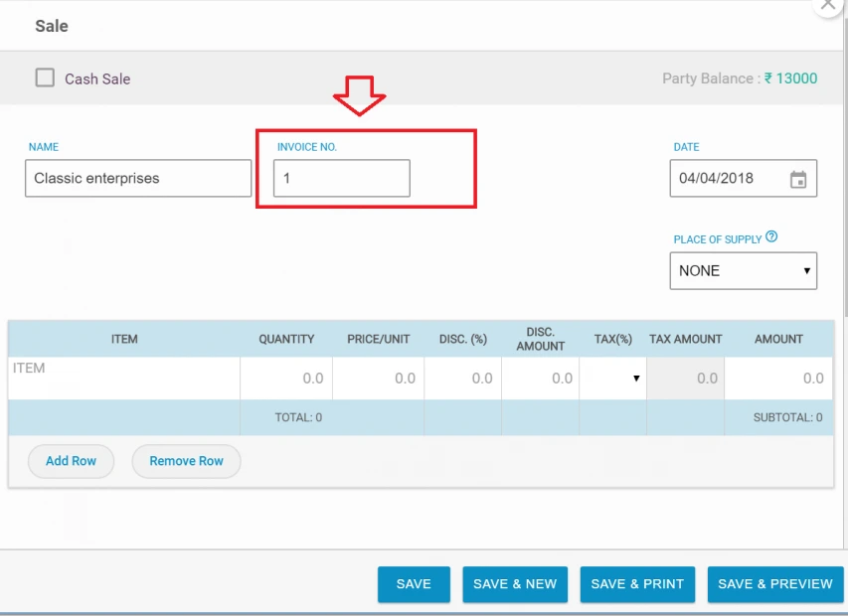This screenshot has width=848, height=616.
Task: Click the Item name cell in table
Action: click(124, 379)
